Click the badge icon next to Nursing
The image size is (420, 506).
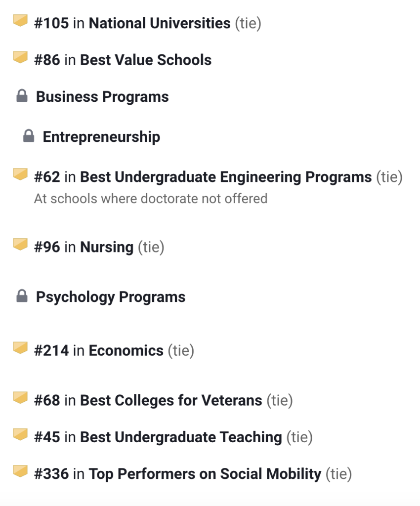(20, 244)
